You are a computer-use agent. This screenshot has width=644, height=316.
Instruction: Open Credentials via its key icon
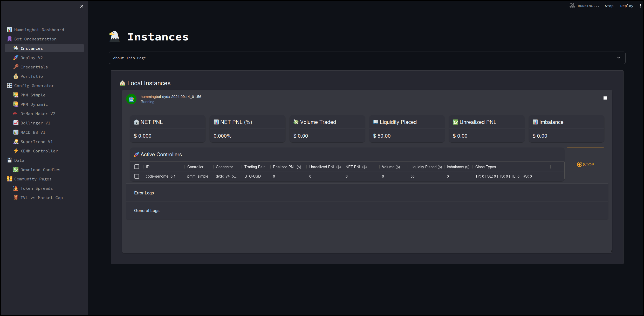tap(16, 67)
